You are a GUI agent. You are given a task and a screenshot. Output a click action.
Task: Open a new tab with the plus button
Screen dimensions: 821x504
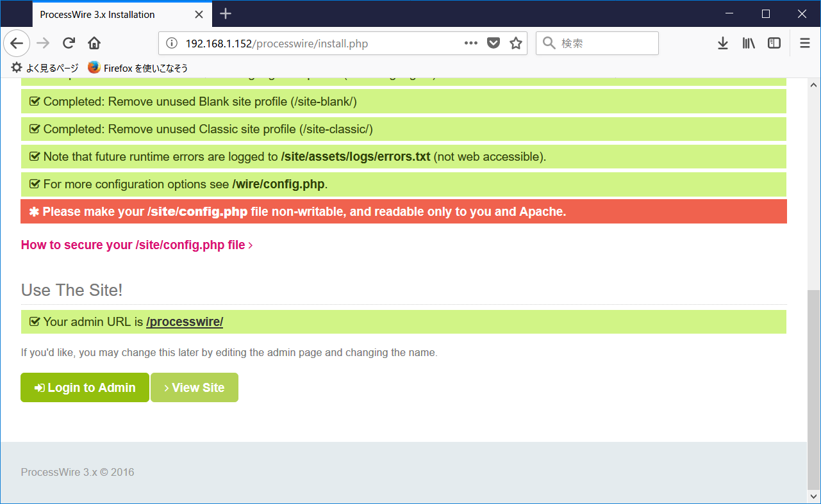[225, 14]
